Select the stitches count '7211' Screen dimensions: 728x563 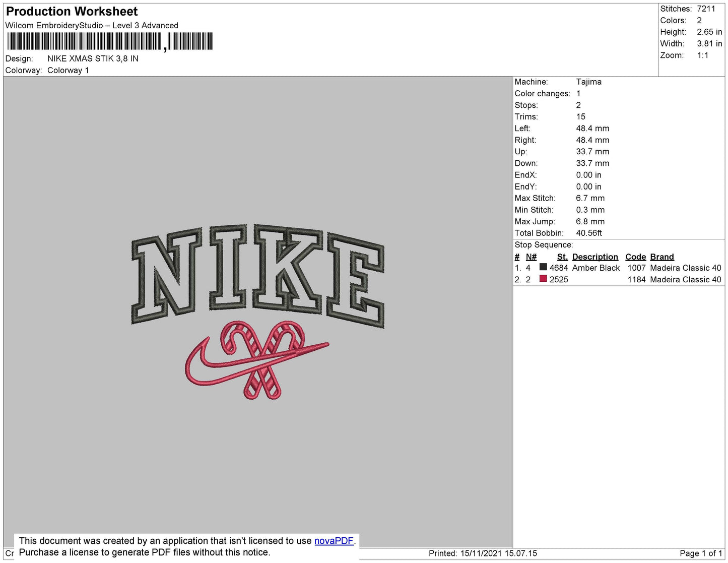tap(706, 9)
